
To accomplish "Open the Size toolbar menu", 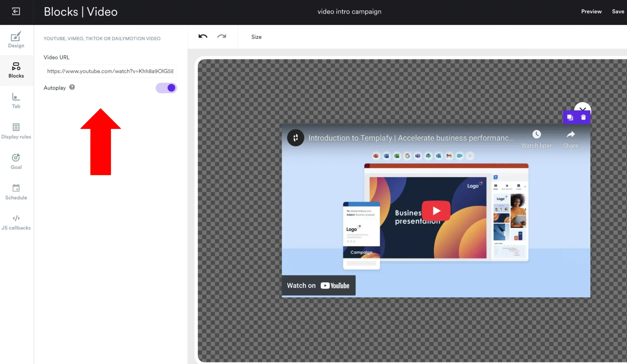I will [256, 37].
